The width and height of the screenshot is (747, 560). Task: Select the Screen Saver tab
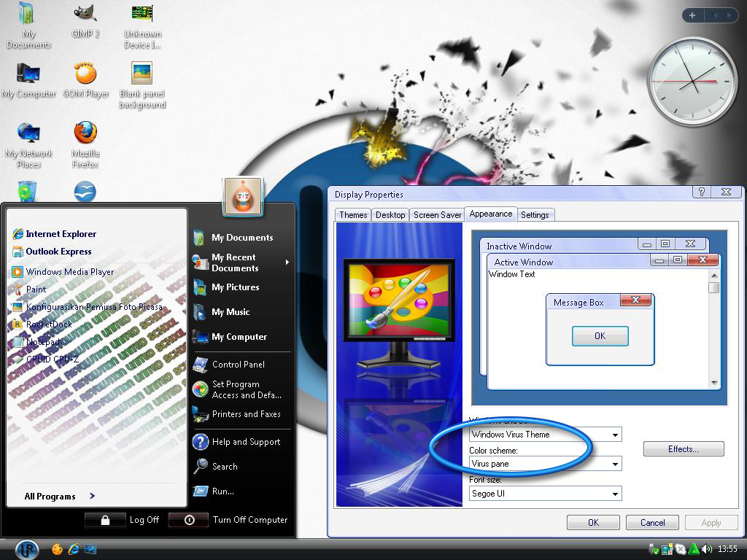436,214
